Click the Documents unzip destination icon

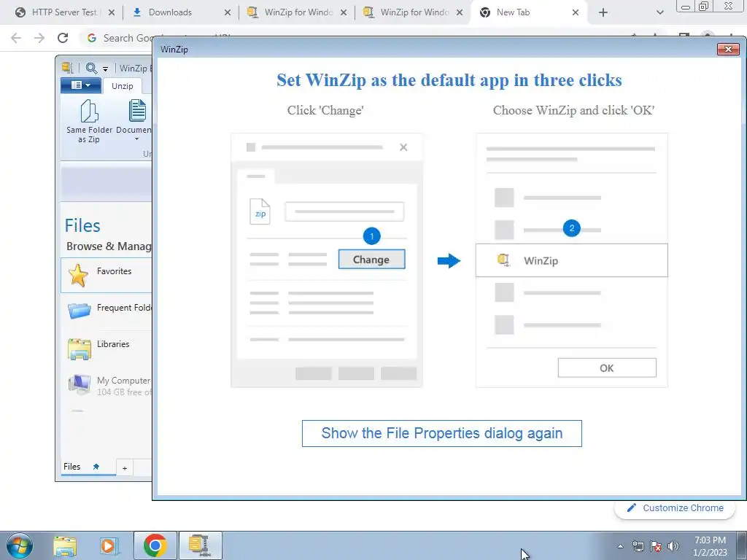(137, 111)
